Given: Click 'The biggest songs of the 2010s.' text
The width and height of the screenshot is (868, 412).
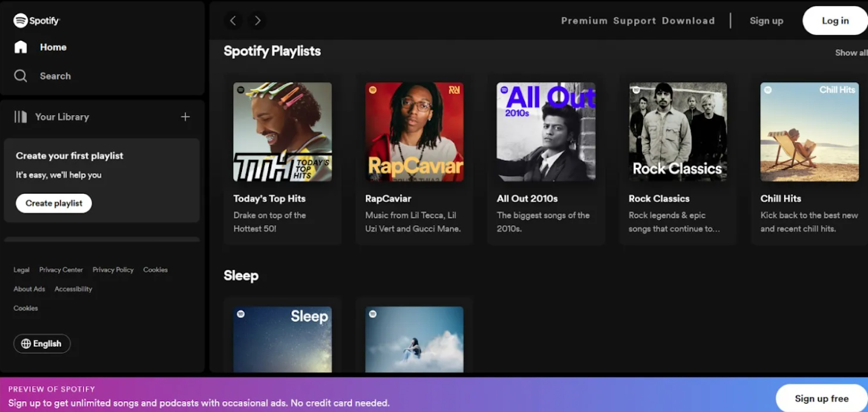Looking at the screenshot, I should 543,222.
